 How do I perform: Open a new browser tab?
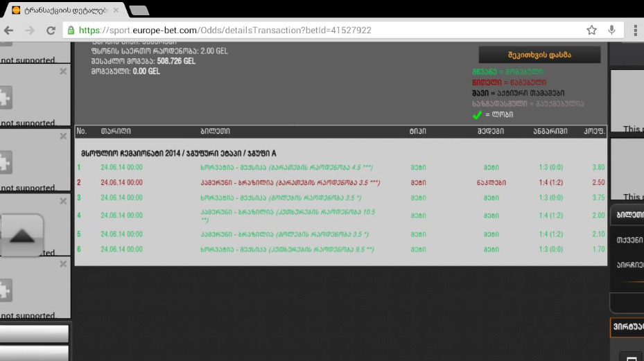click(139, 10)
